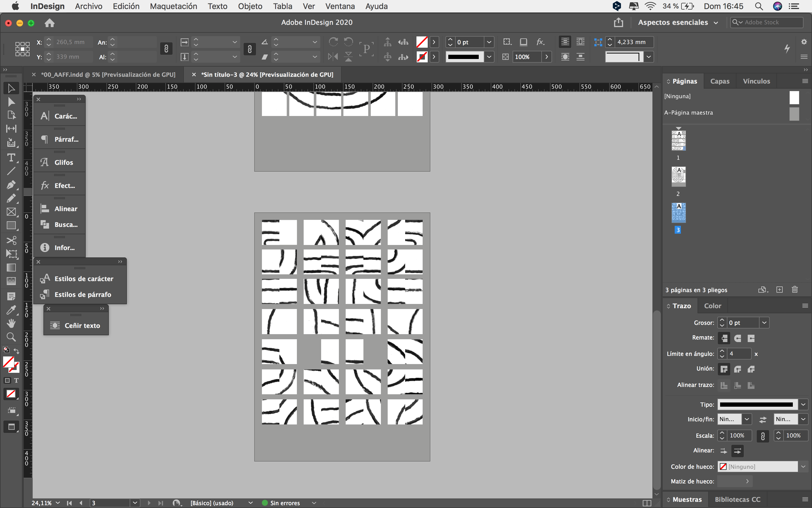This screenshot has height=508, width=812.
Task: Select the round join Unión option
Action: coord(738,369)
